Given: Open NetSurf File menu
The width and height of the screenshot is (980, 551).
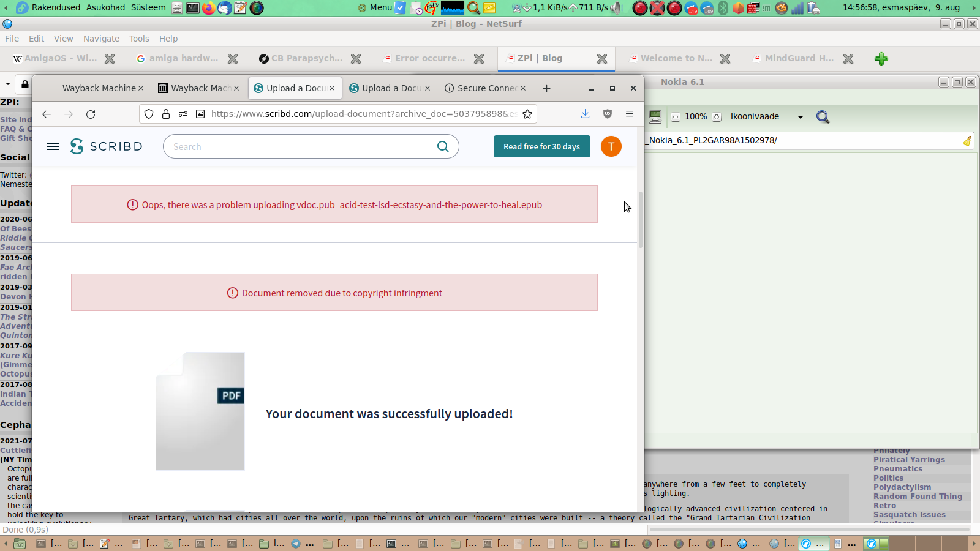Looking at the screenshot, I should coord(12,39).
